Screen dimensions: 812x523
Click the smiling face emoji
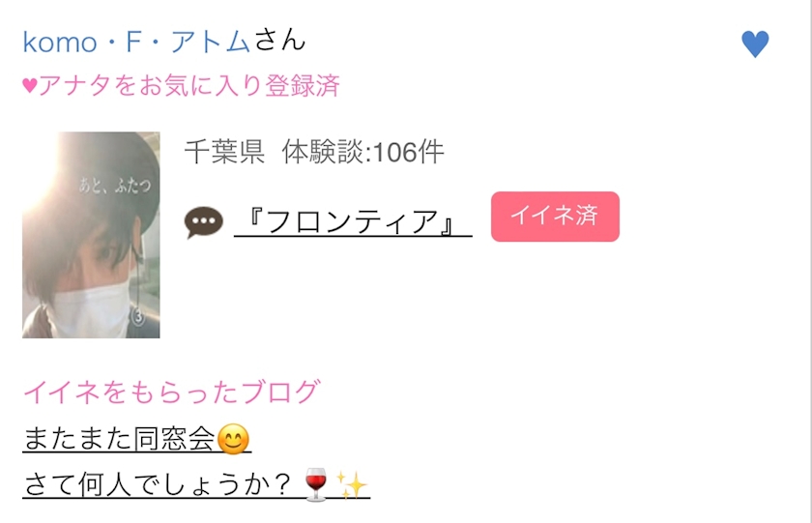(233, 439)
